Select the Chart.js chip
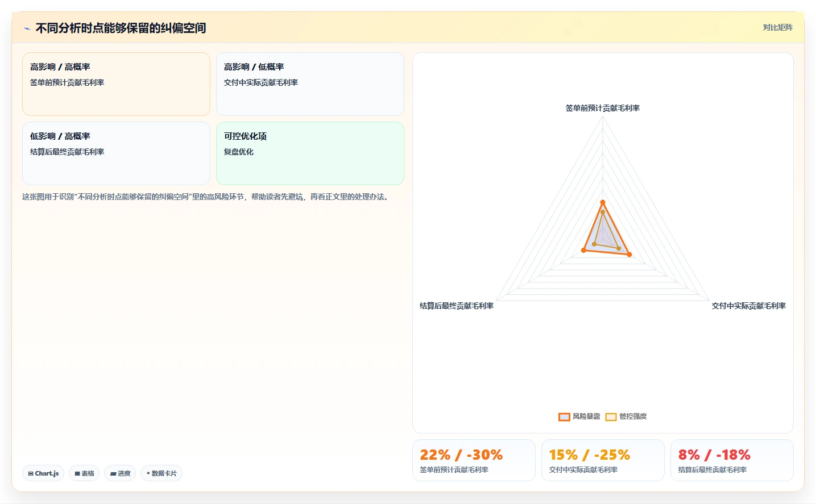The image size is (816, 504). click(43, 473)
